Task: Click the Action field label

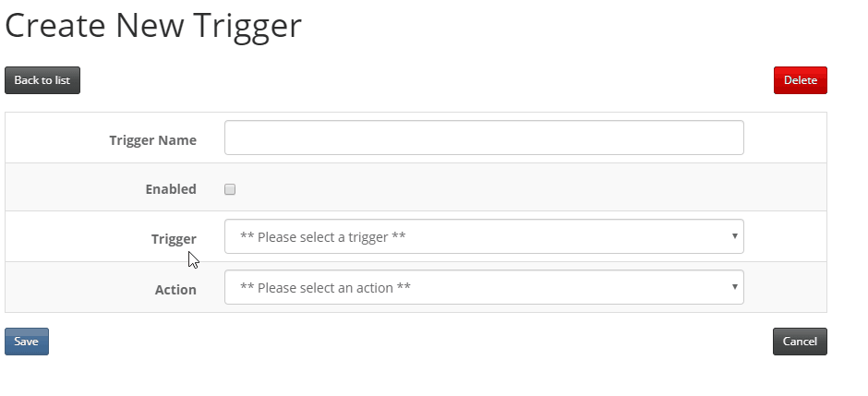Action: (175, 290)
